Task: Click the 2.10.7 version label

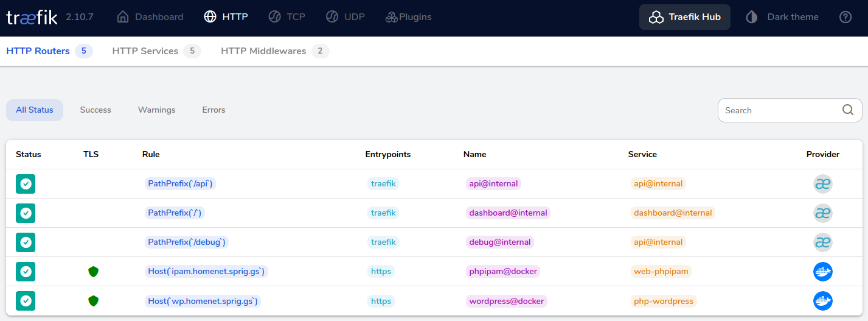Action: click(x=80, y=17)
